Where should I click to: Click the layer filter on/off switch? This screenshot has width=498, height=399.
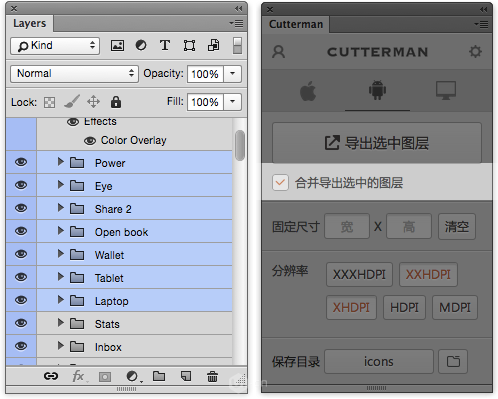pyautogui.click(x=237, y=45)
